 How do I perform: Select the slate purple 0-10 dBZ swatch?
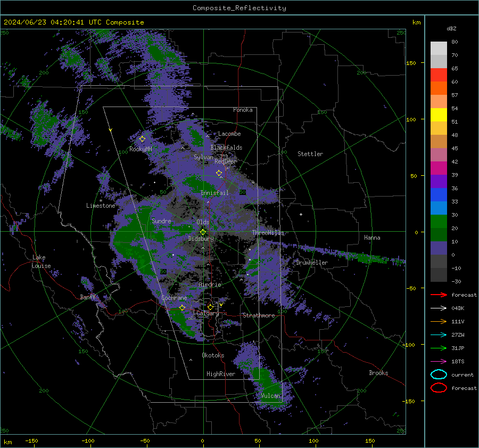[439, 248]
